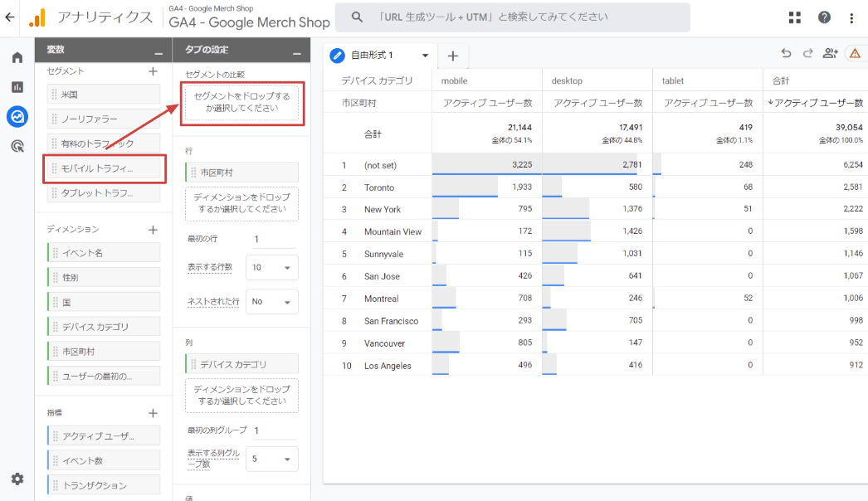Viewport: 868px width, 501px height.
Task: Click mobile column header
Action: (x=455, y=80)
